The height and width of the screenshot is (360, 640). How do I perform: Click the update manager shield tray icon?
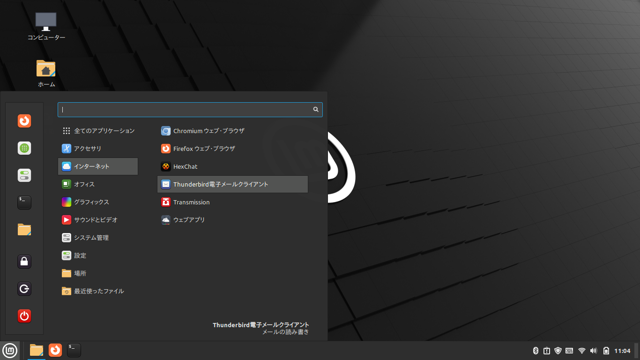558,351
